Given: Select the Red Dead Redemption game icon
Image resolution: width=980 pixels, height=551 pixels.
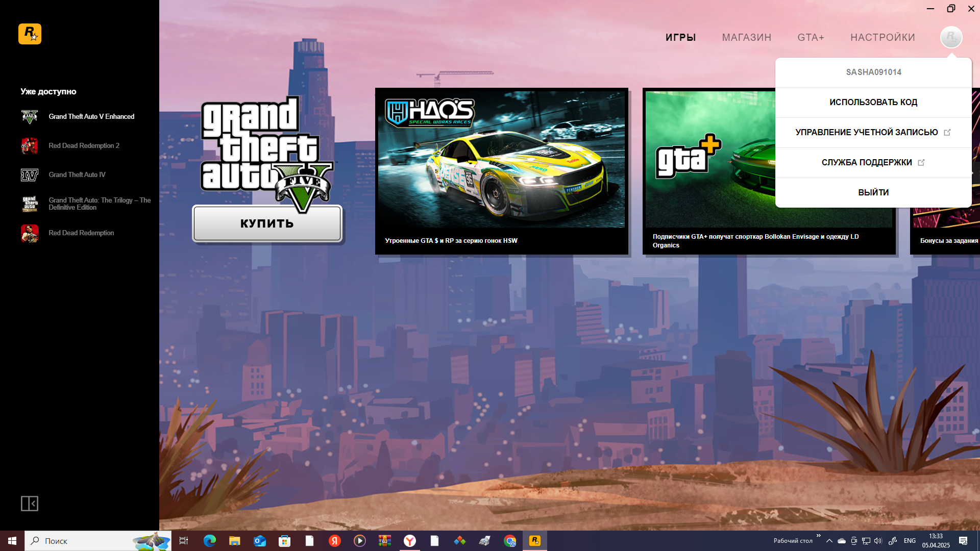Looking at the screenshot, I should (x=30, y=233).
